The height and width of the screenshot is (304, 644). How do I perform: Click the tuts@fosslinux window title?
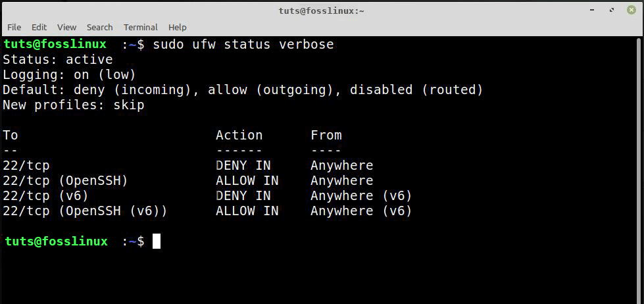[322, 11]
